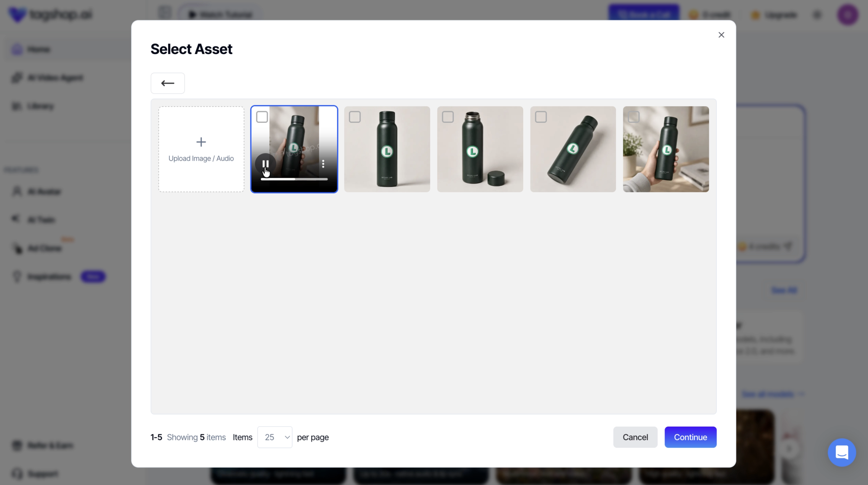Open the hand holding bottle thumbnail

[666, 149]
